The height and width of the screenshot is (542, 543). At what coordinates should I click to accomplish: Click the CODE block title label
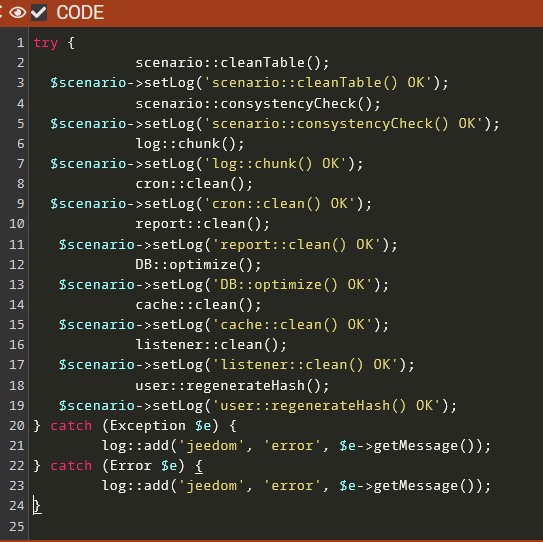pyautogui.click(x=80, y=13)
